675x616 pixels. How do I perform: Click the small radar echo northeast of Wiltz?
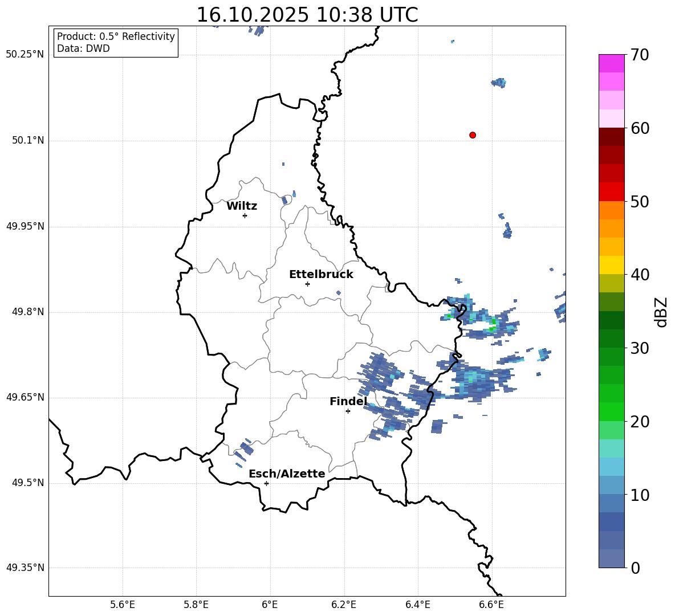click(284, 200)
